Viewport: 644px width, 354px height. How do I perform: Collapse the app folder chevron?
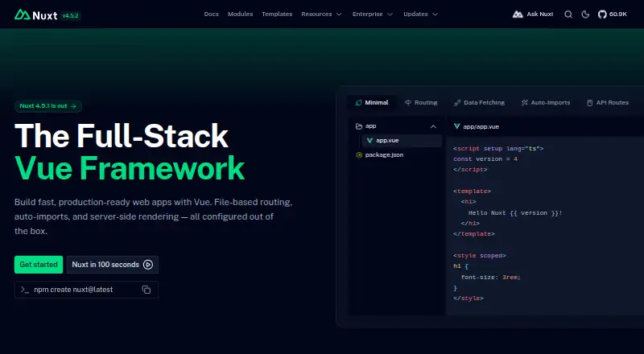tap(433, 126)
